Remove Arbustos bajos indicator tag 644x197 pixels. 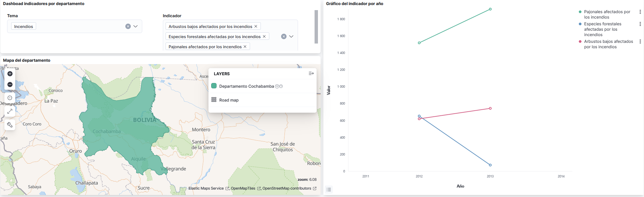pyautogui.click(x=256, y=26)
